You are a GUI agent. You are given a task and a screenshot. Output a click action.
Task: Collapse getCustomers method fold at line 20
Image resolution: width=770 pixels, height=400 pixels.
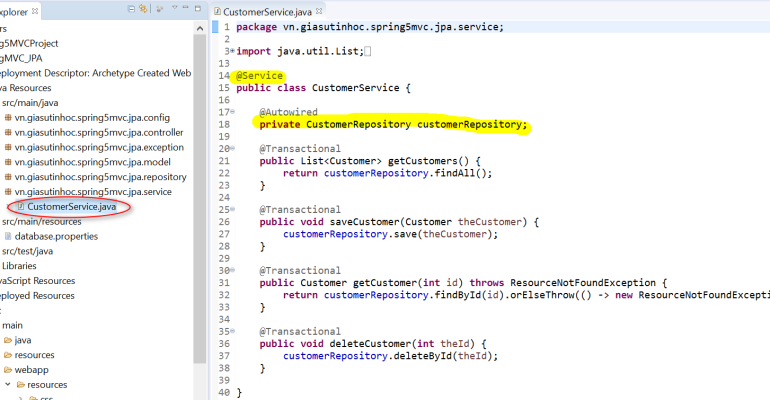point(232,148)
